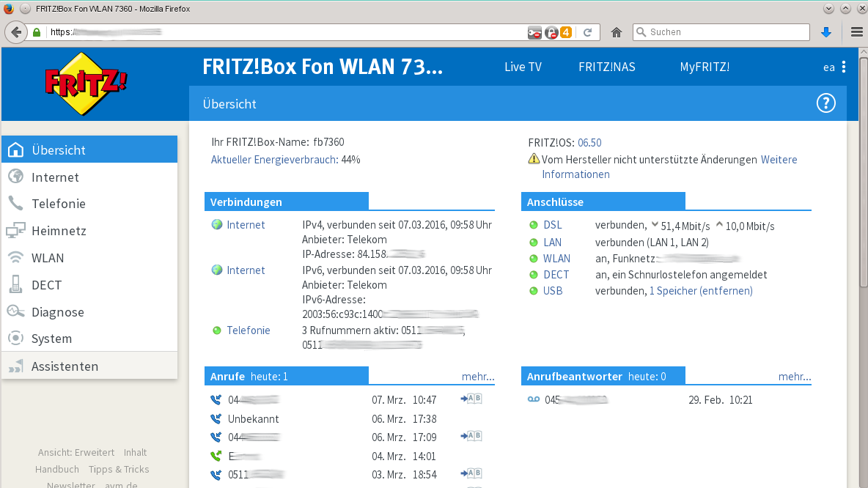Screen dimensions: 868x488
Task: Open the help question mark icon
Action: pos(825,103)
